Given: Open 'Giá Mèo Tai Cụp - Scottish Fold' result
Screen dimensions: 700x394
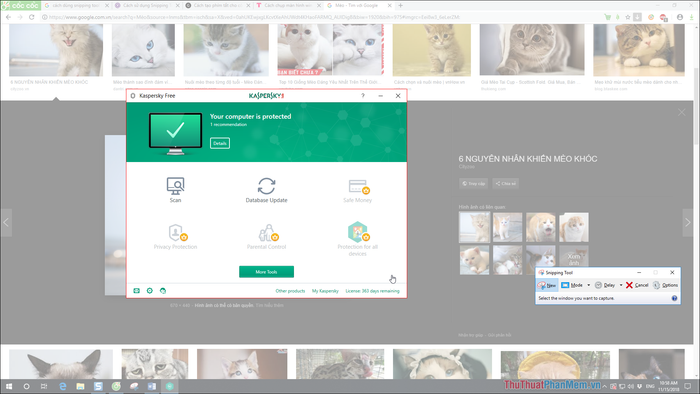Looking at the screenshot, I should pyautogui.click(x=532, y=50).
